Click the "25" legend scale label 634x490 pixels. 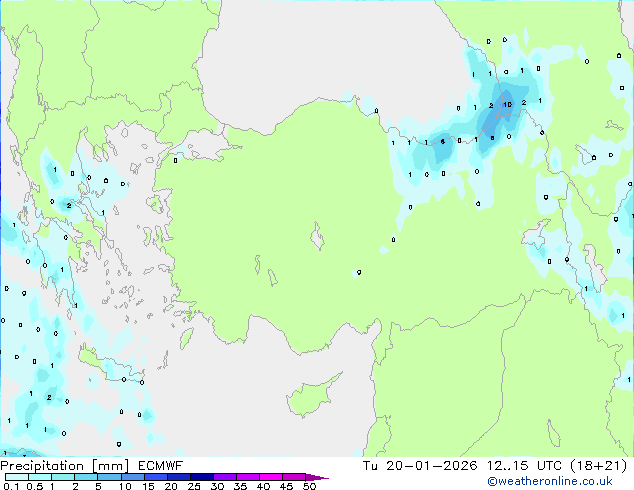coord(194,486)
